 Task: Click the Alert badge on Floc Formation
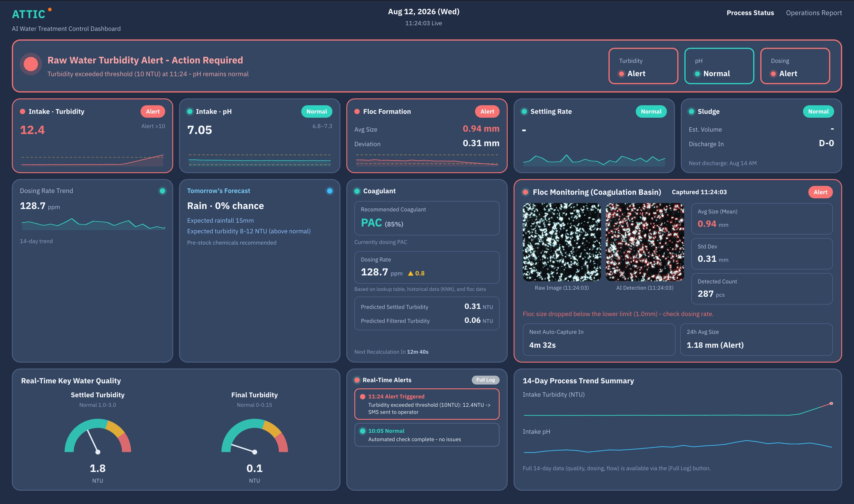pyautogui.click(x=487, y=111)
